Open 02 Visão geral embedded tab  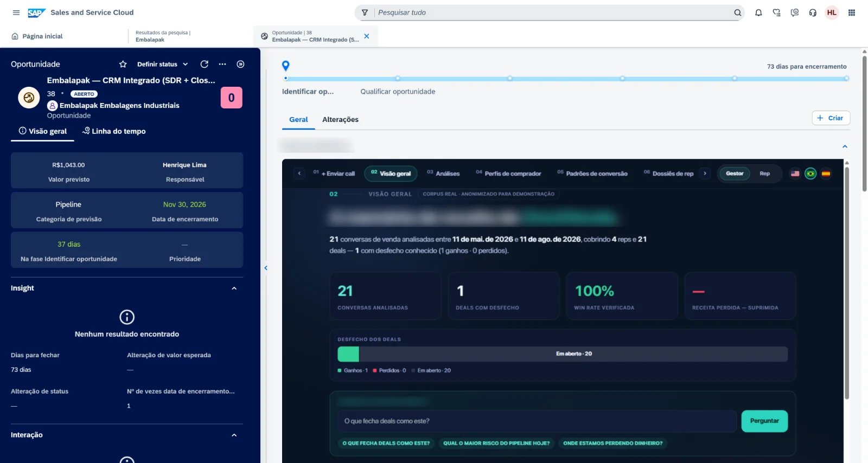[391, 173]
